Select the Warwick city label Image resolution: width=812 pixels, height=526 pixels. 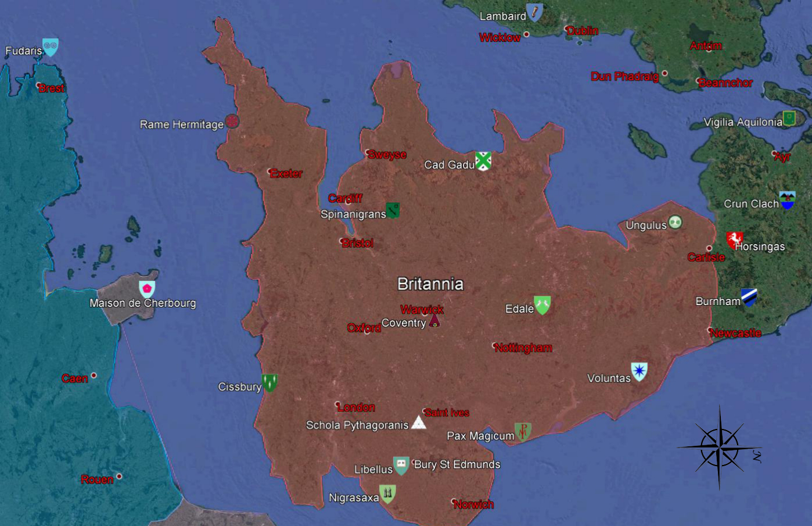(422, 309)
